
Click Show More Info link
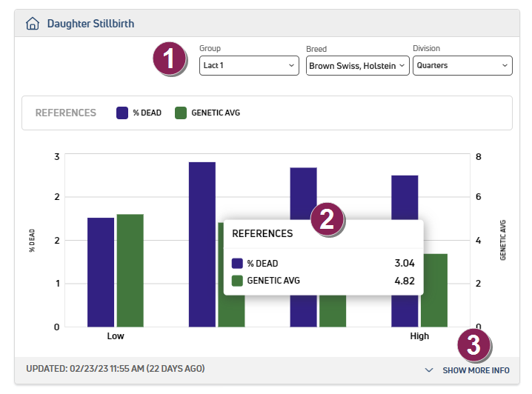click(x=476, y=370)
